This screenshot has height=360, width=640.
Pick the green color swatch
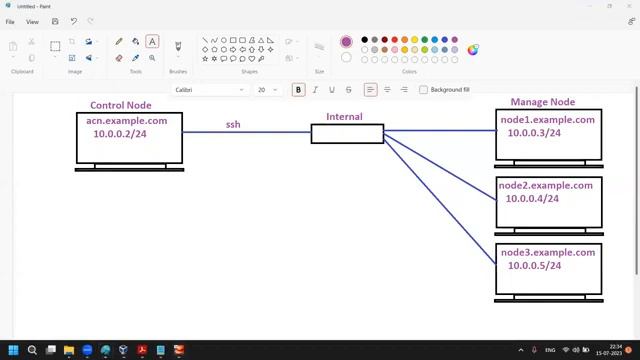coord(424,40)
